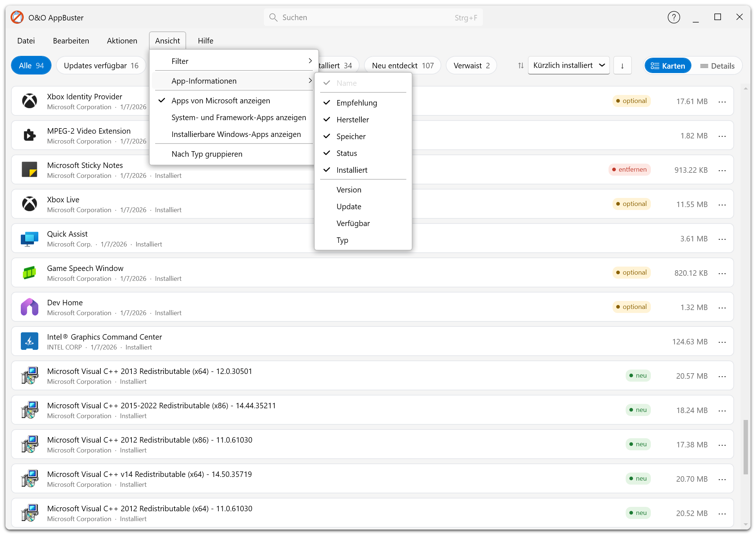This screenshot has height=535, width=756.
Task: Select the Alle 94 filter tab
Action: pyautogui.click(x=31, y=66)
